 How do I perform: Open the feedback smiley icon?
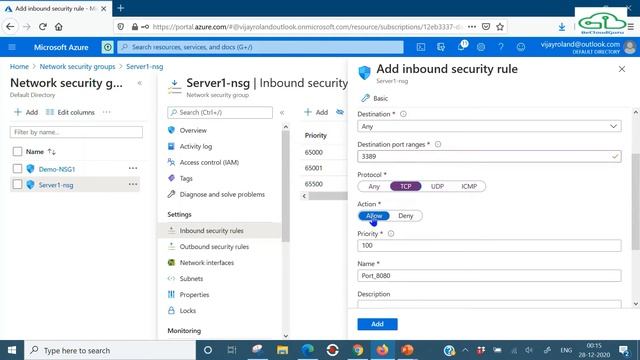pos(521,47)
